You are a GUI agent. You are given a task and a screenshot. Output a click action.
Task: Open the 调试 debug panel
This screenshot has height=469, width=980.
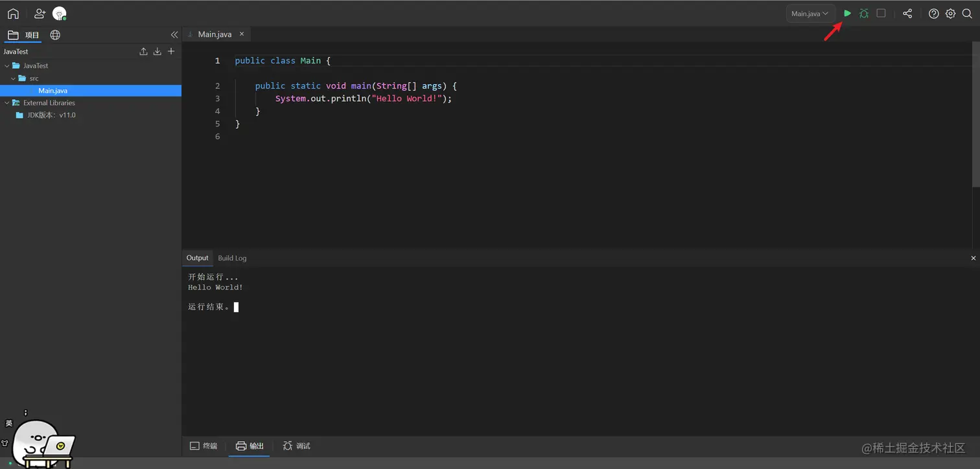297,446
